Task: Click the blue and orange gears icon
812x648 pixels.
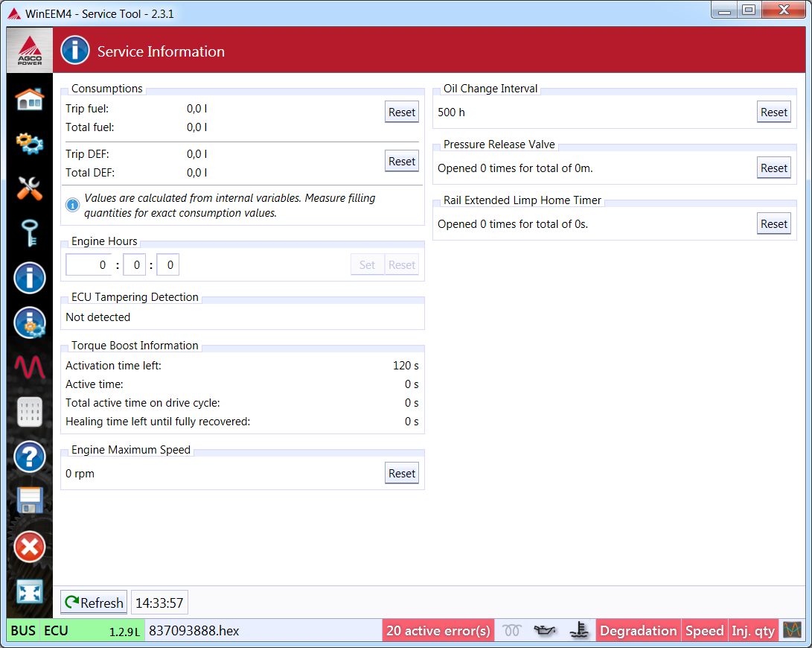Action: pos(30,143)
